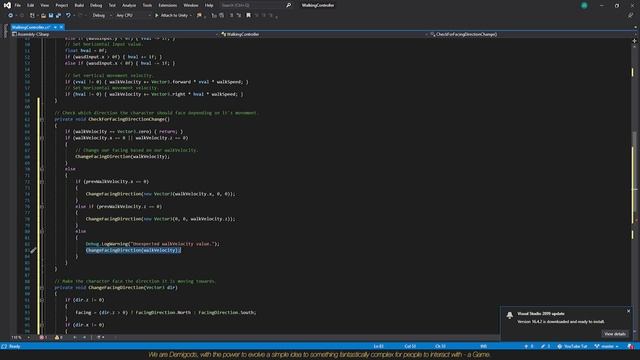This screenshot has height=360, width=640.
Task: Click the notification bell icon
Action: pyautogui.click(x=509, y=315)
